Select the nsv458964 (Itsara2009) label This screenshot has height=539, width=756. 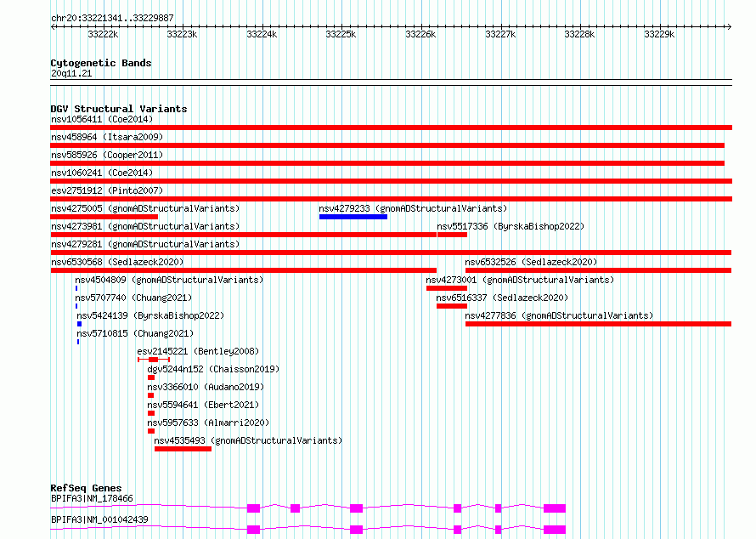click(107, 137)
